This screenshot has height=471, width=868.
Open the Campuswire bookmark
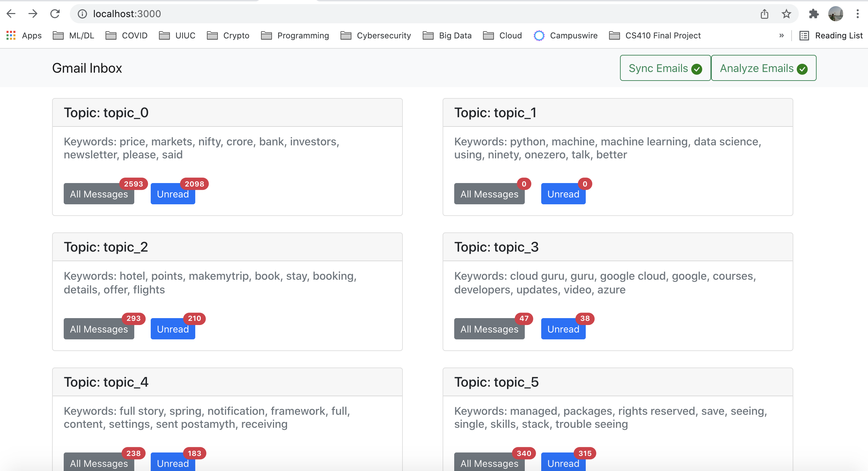point(566,35)
